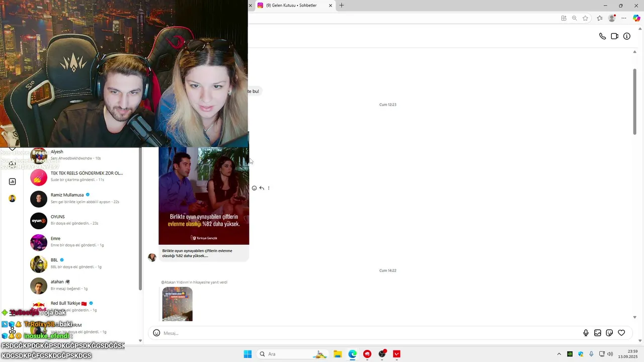
Task: Open chat with atahan
Action: [x=83, y=286]
